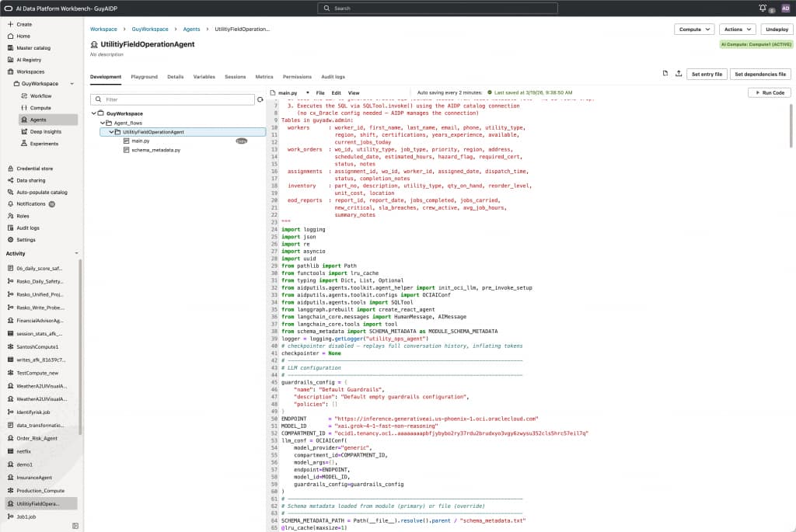The image size is (796, 532).
Task: Open Workflow under GuyWorkspace
Action: (37, 96)
